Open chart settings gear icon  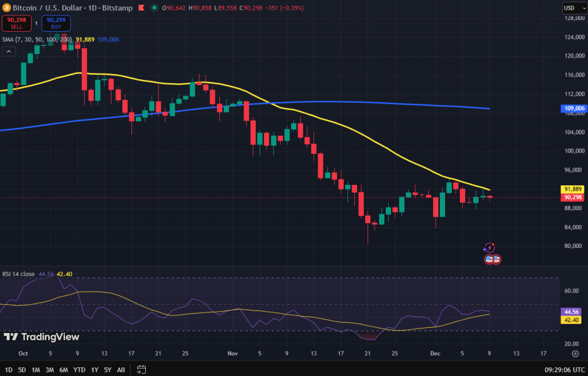(x=575, y=354)
